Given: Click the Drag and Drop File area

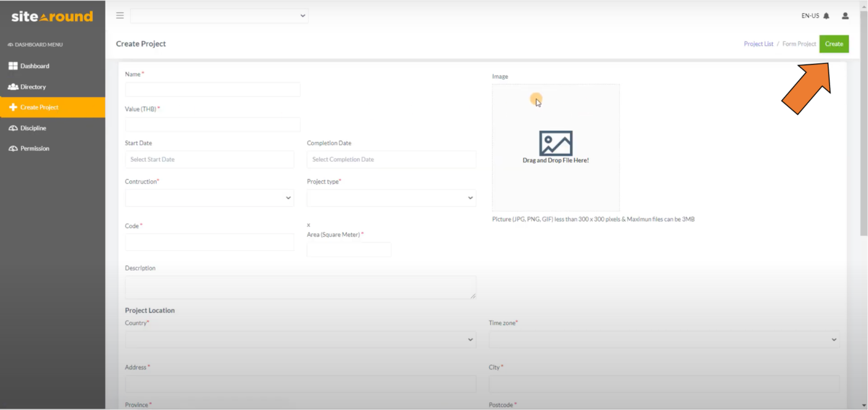Looking at the screenshot, I should pyautogui.click(x=555, y=147).
